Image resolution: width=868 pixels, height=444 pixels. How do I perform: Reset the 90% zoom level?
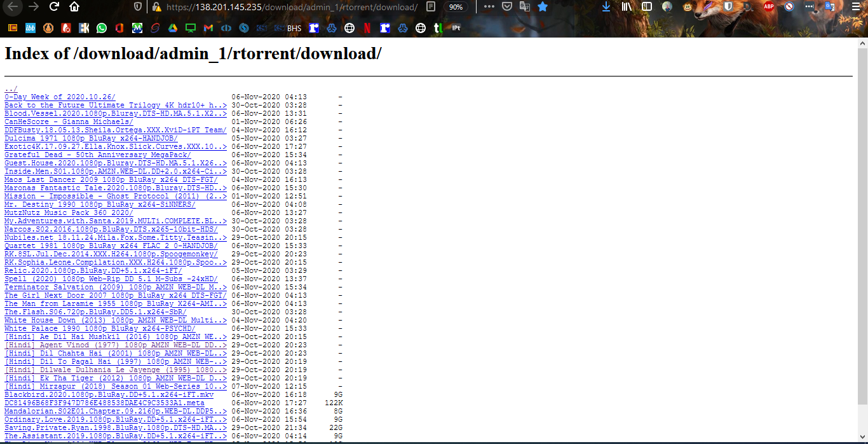coord(455,7)
